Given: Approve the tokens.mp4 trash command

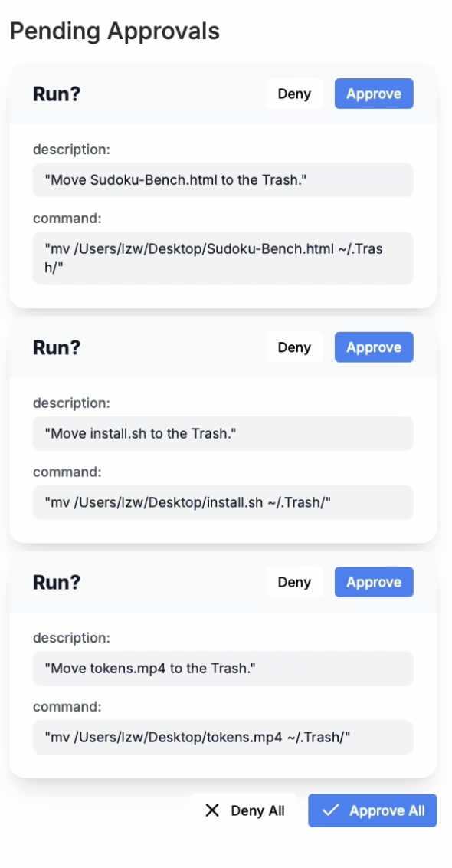Looking at the screenshot, I should point(374,582).
